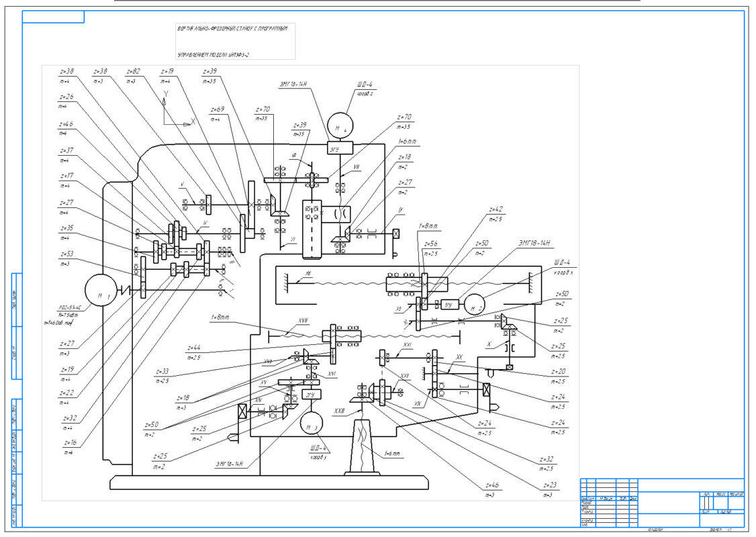Select the M2 motor circle in the table
This screenshot has width=756, height=537.
point(475,305)
